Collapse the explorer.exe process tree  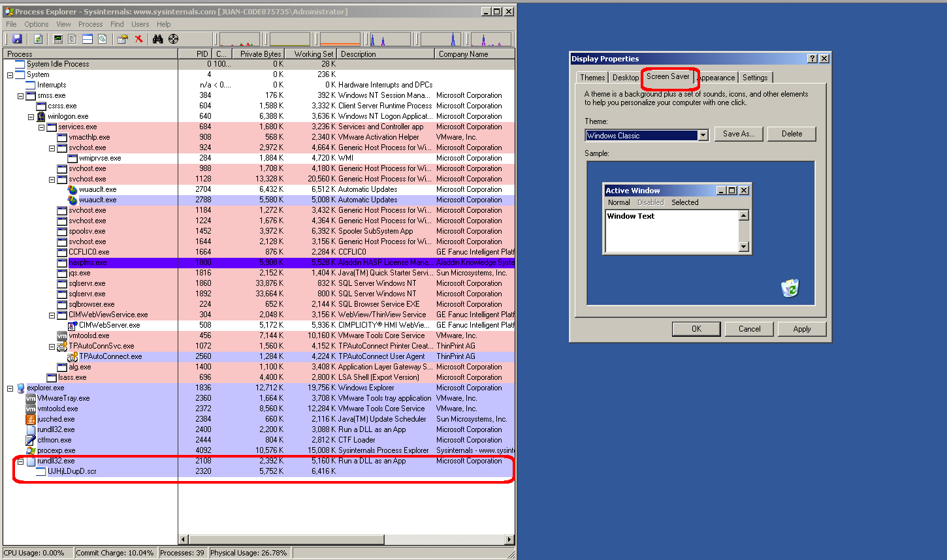click(x=10, y=388)
